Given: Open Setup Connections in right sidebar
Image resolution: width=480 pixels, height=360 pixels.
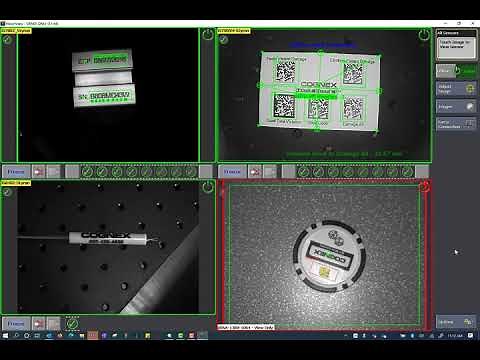Looking at the screenshot, I should 456,124.
